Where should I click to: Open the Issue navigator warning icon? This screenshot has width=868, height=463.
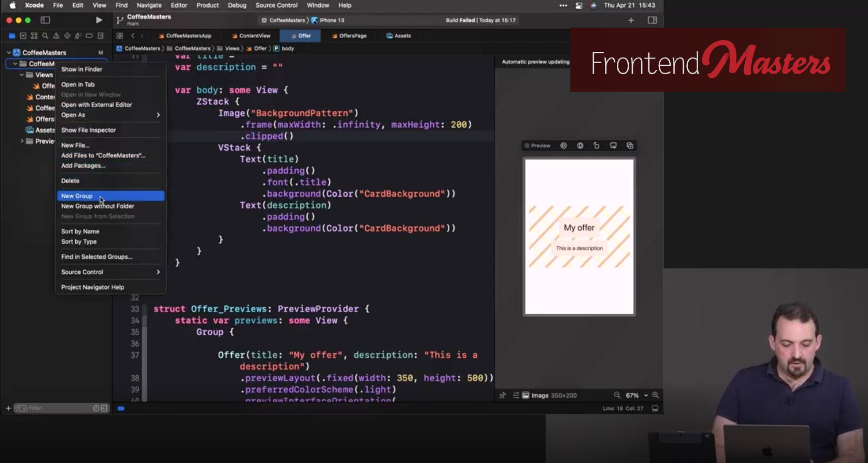coord(56,35)
